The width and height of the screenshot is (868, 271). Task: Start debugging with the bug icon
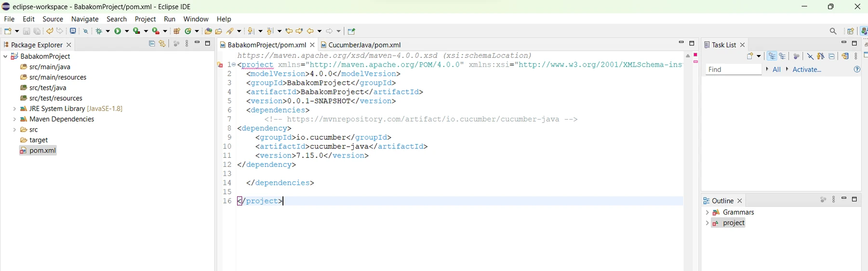coord(99,31)
